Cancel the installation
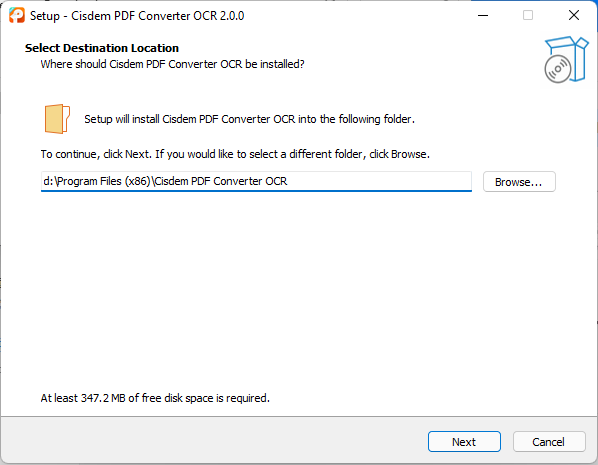This screenshot has width=598, height=465. [549, 442]
